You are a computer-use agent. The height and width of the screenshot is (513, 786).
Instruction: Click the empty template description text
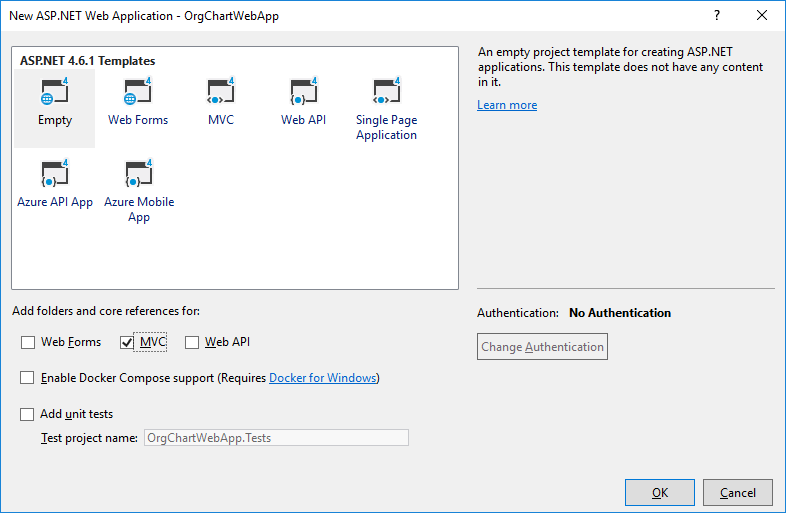(x=620, y=67)
